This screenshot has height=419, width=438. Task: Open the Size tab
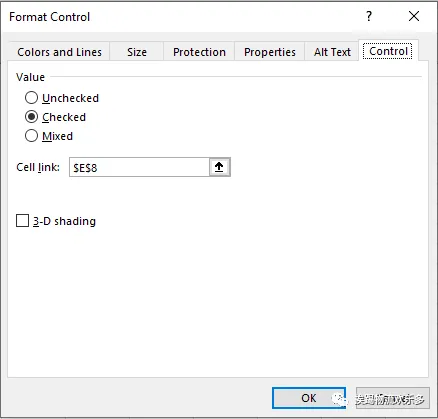(137, 52)
